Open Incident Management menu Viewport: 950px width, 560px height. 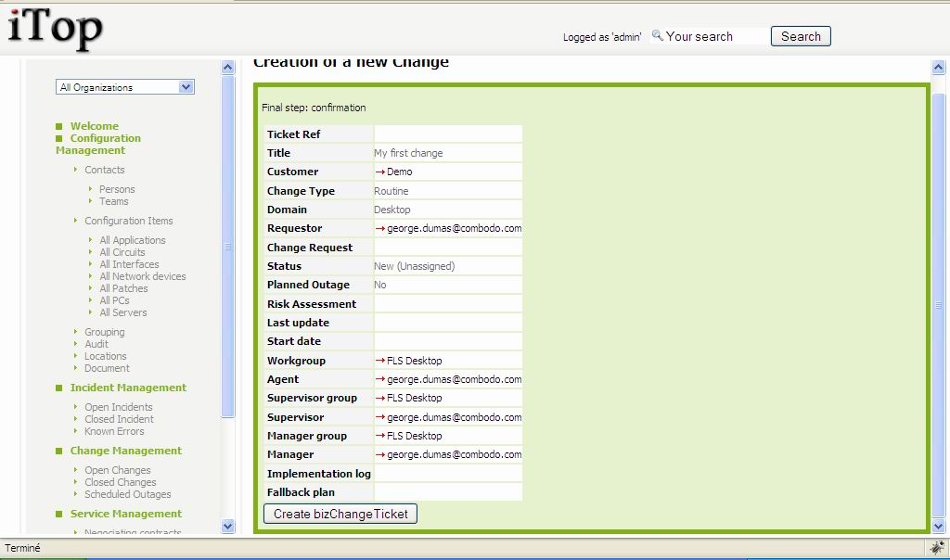pyautogui.click(x=128, y=388)
